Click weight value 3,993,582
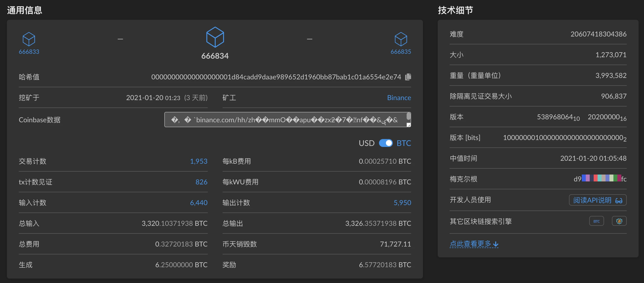644x283 pixels. pos(611,75)
